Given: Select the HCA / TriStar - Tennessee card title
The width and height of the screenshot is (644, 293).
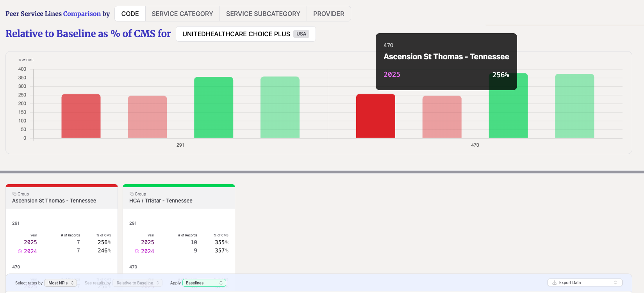Looking at the screenshot, I should [x=161, y=201].
